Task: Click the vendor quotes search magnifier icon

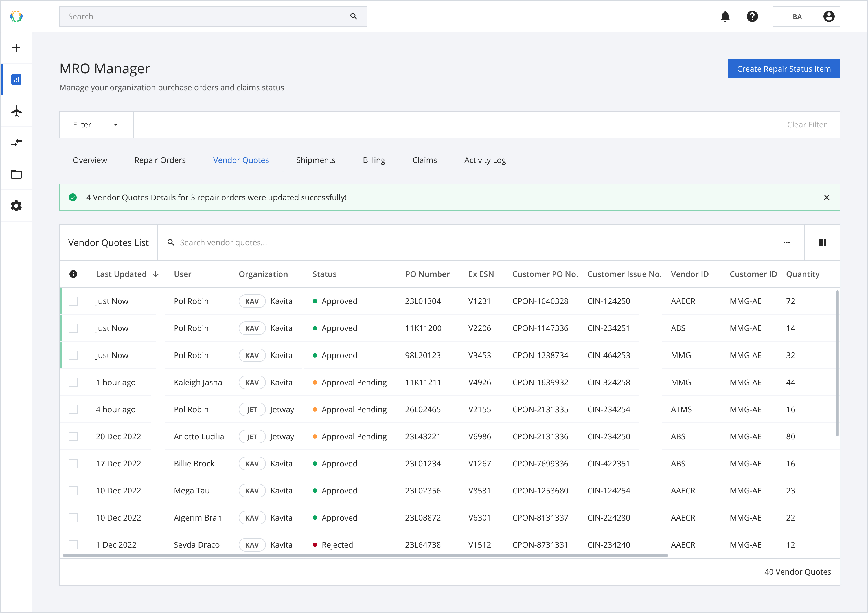Action: pyautogui.click(x=171, y=242)
